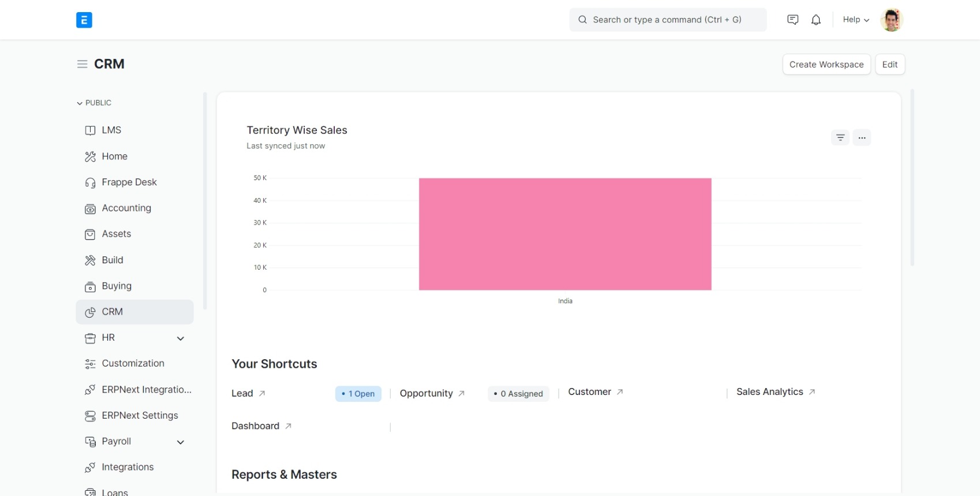
Task: Click the arrow icon beside Customer
Action: tap(620, 391)
